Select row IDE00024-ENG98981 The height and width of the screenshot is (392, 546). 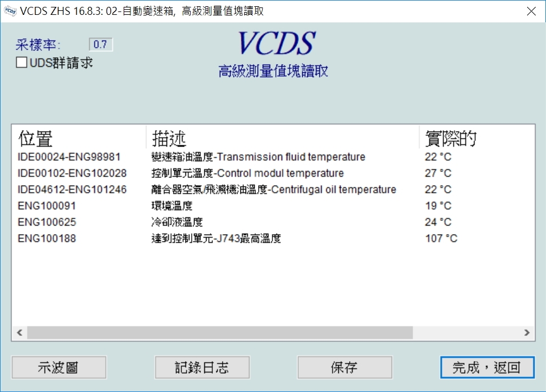click(x=273, y=157)
